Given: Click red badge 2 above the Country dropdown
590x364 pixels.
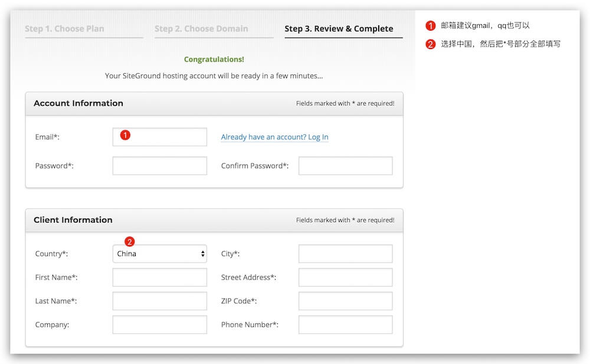Looking at the screenshot, I should click(x=130, y=241).
